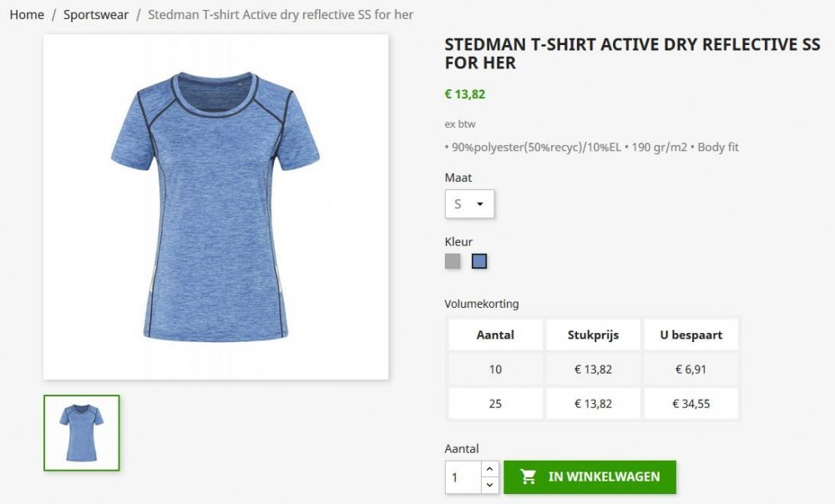Click the shopping cart icon on green button
Image resolution: width=835 pixels, height=504 pixels.
(529, 476)
